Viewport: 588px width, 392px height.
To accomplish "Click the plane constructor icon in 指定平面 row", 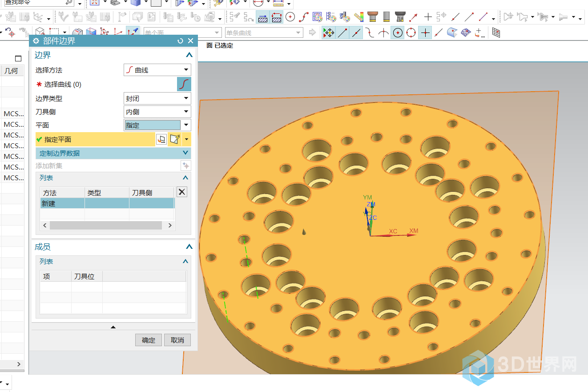I will pos(175,139).
